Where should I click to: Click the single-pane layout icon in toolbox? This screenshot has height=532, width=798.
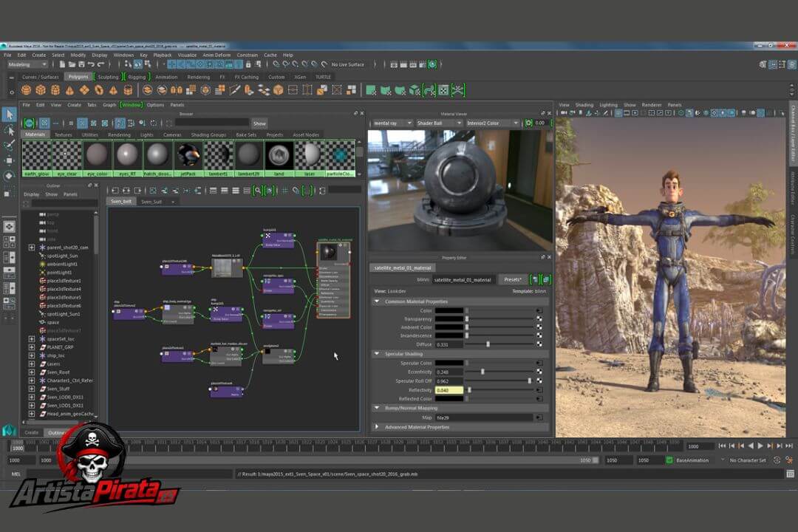pos(9,227)
